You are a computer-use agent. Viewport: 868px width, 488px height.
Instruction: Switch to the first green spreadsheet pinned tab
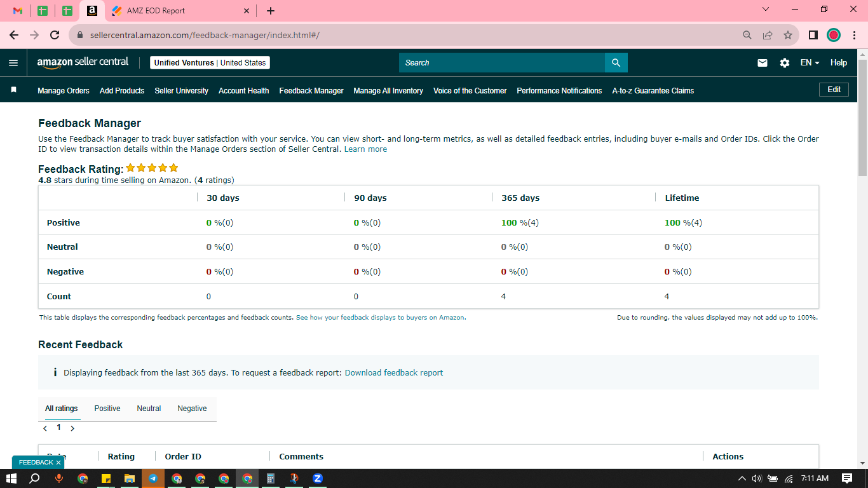(x=43, y=11)
